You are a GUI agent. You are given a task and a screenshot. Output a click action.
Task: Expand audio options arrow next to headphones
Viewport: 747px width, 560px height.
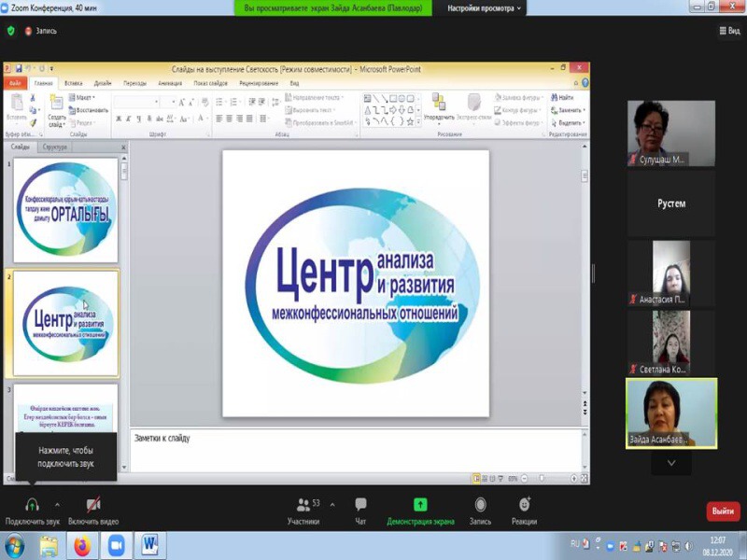[57, 504]
